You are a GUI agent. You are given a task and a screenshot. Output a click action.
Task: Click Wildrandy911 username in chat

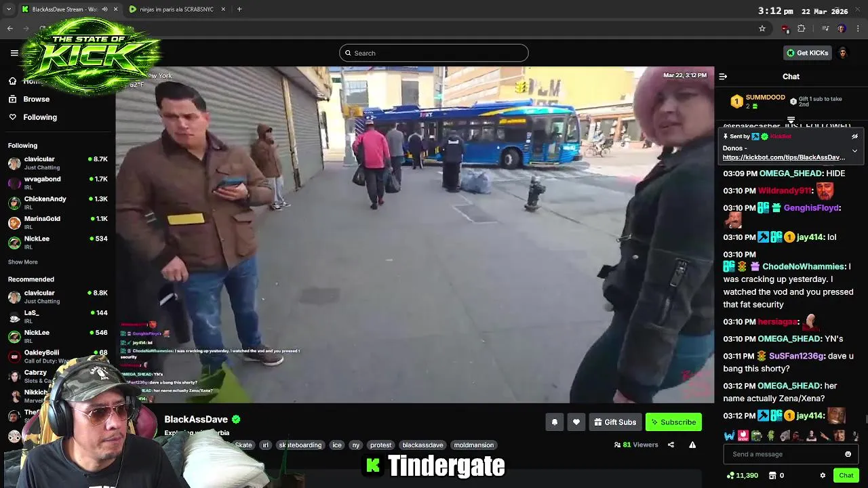785,191
